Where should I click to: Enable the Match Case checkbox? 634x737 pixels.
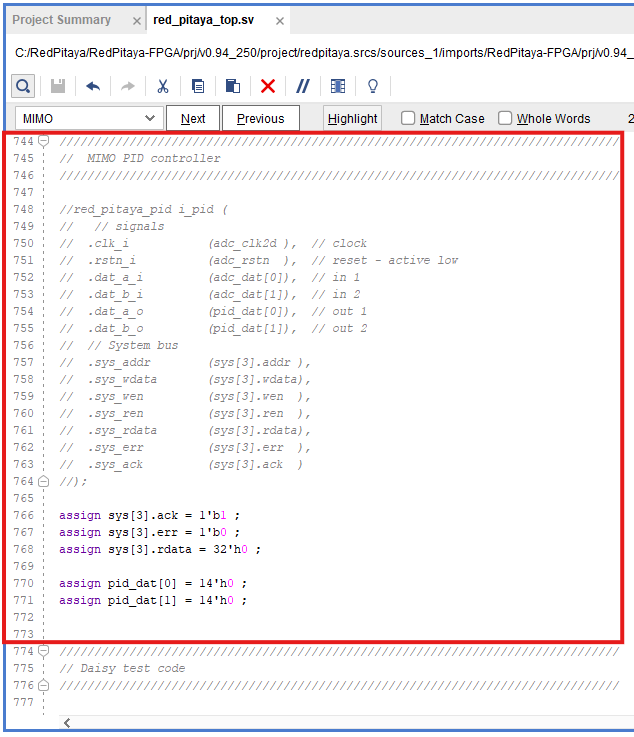[x=408, y=118]
